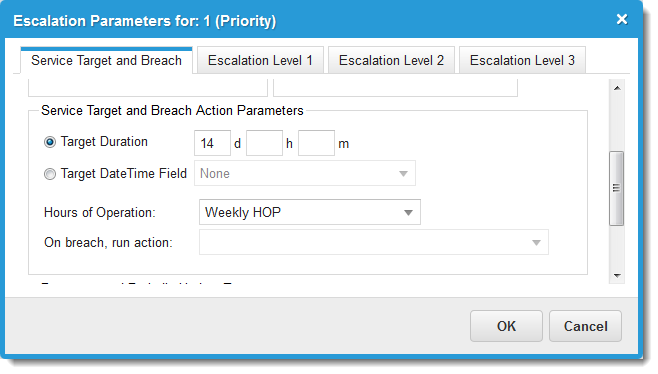Select the Target DateTime Field radio button
Viewport: 658px width, 374px height.
50,174
